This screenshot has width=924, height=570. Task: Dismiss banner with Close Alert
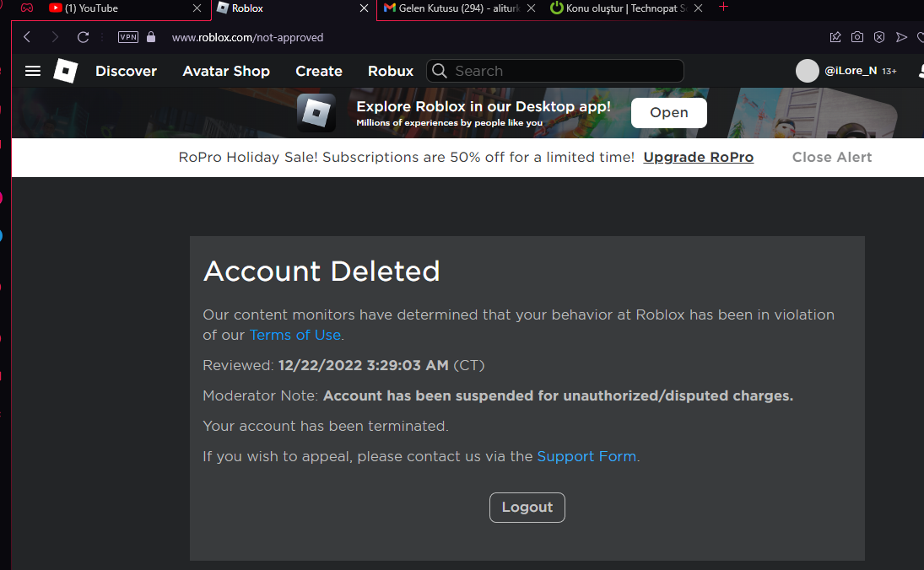832,157
